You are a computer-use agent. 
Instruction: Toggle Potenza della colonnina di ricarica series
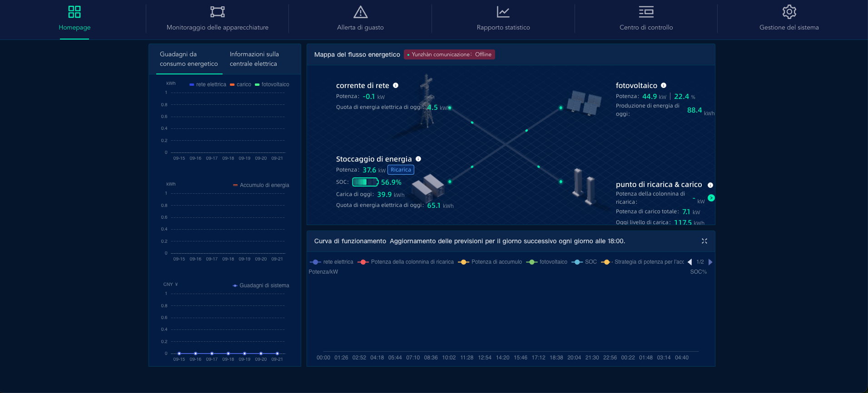[406, 262]
